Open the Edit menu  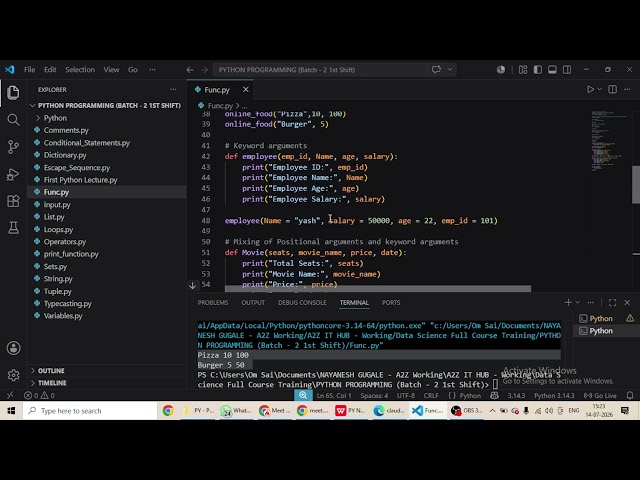click(x=50, y=70)
